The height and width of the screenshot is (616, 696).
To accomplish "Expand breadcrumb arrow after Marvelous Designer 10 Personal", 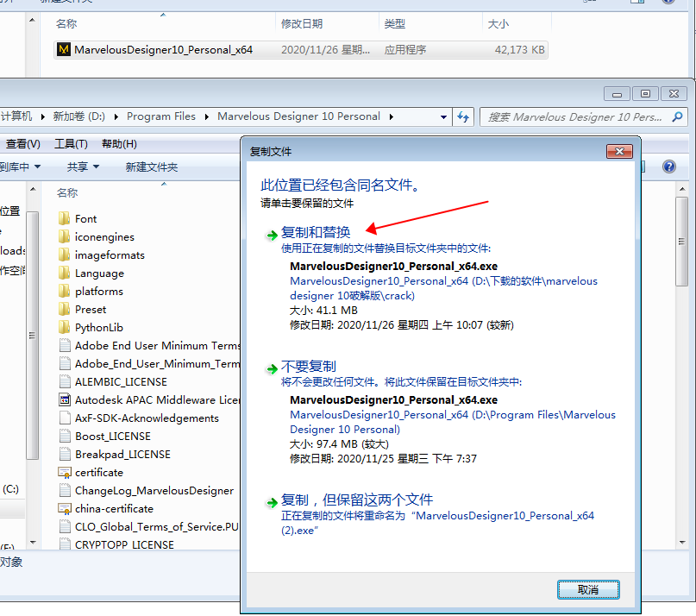I will pyautogui.click(x=391, y=116).
